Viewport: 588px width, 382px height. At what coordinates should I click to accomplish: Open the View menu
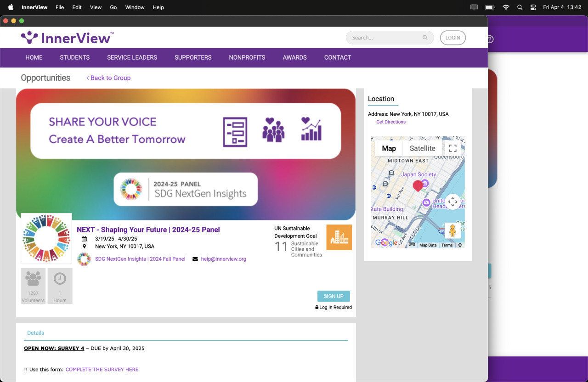(x=96, y=7)
